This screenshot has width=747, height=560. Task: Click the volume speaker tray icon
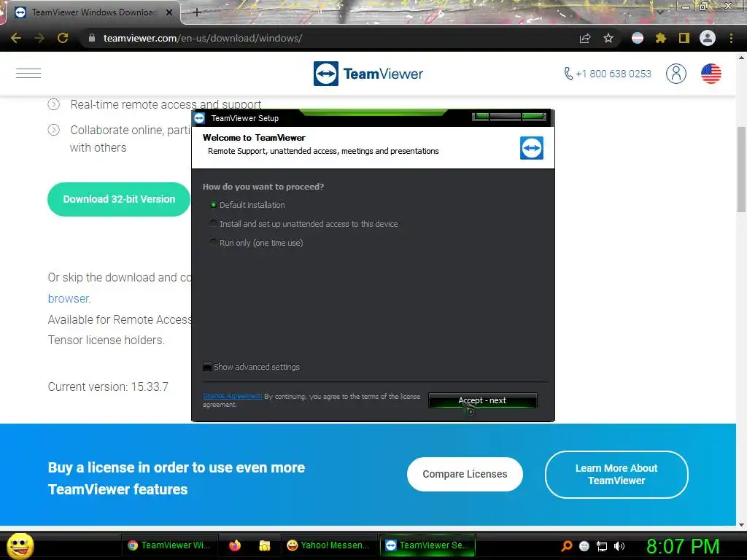click(619, 546)
